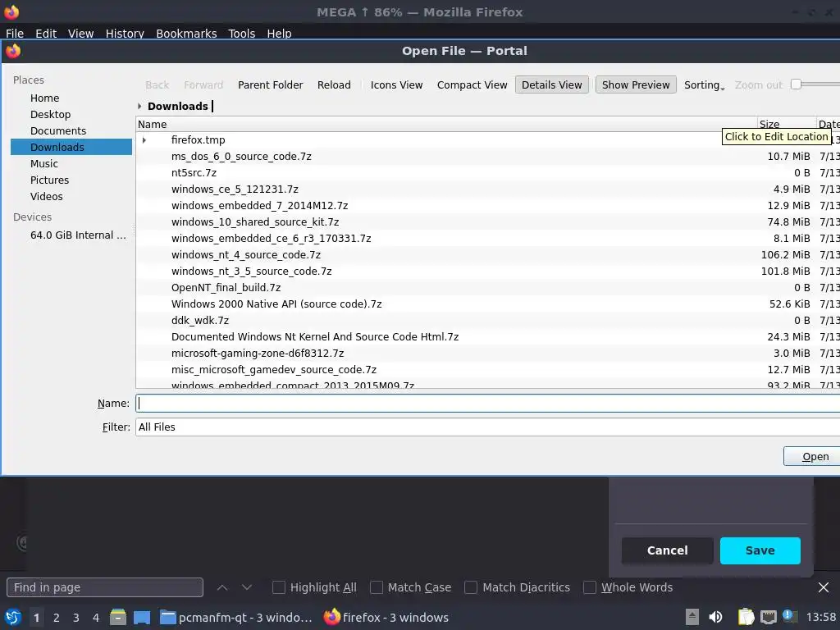Screen dimensions: 840x630
Task: Click the Reload button
Action: click(334, 84)
